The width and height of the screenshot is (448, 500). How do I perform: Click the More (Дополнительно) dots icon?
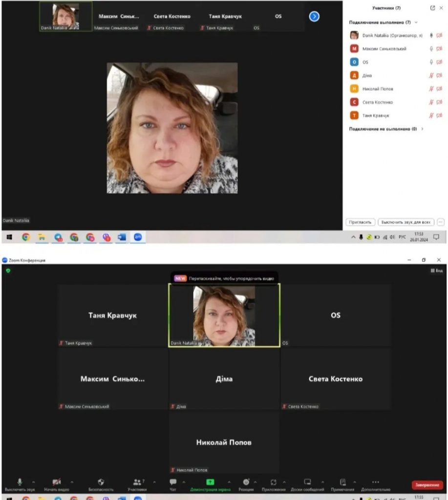[x=375, y=481]
